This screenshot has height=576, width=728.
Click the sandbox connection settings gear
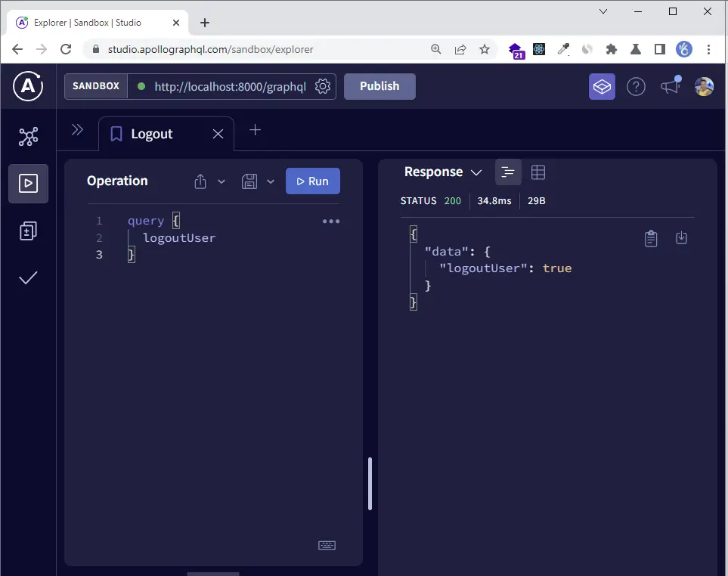(323, 86)
